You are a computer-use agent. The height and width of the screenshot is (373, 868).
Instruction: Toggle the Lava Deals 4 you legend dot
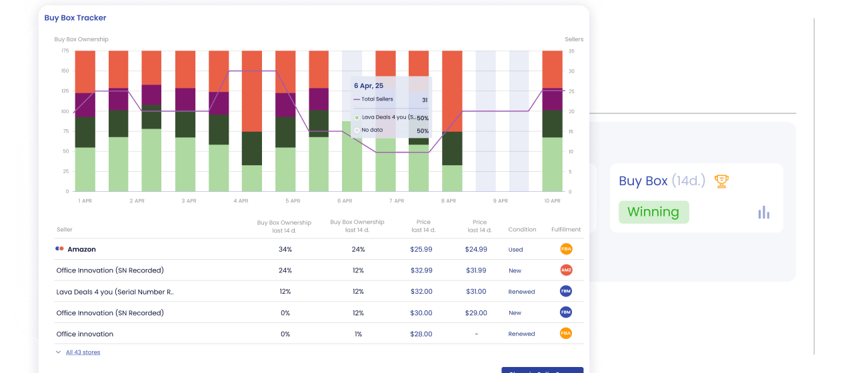point(357,118)
